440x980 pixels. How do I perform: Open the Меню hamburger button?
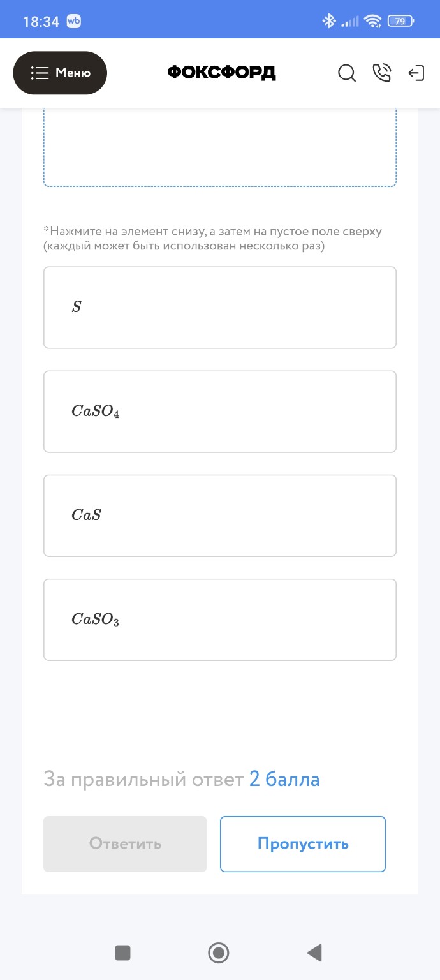coord(60,73)
